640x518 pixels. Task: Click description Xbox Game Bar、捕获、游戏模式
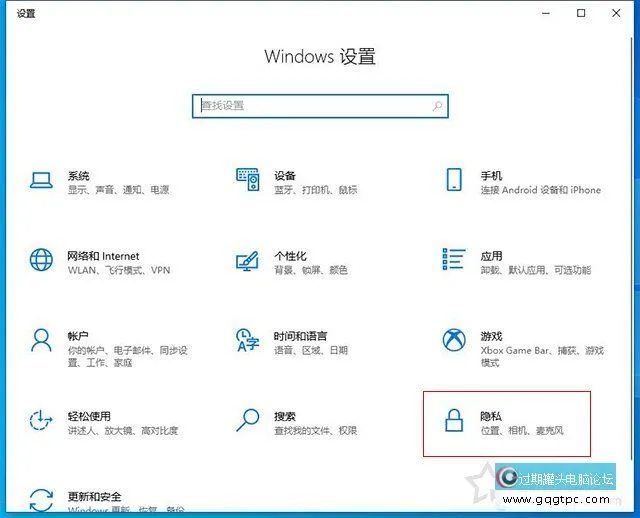(542, 356)
